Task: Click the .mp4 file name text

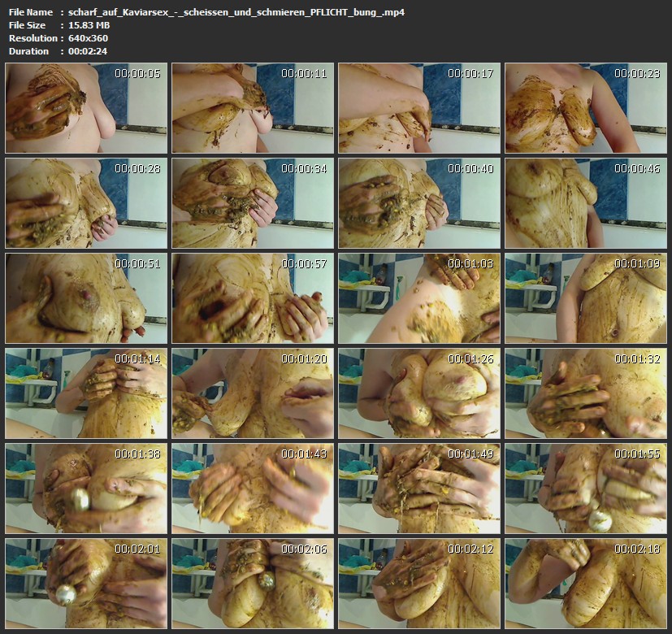Action: pyautogui.click(x=236, y=12)
